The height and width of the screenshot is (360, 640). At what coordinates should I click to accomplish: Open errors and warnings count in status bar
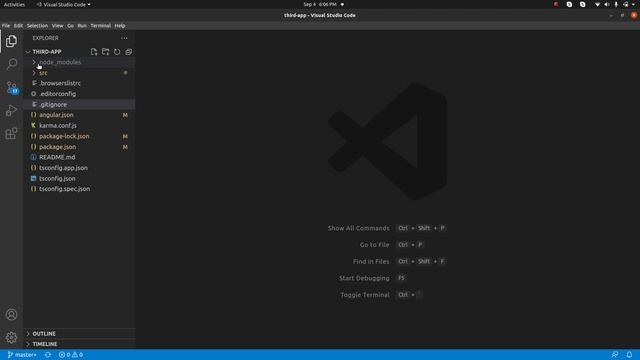click(71, 355)
